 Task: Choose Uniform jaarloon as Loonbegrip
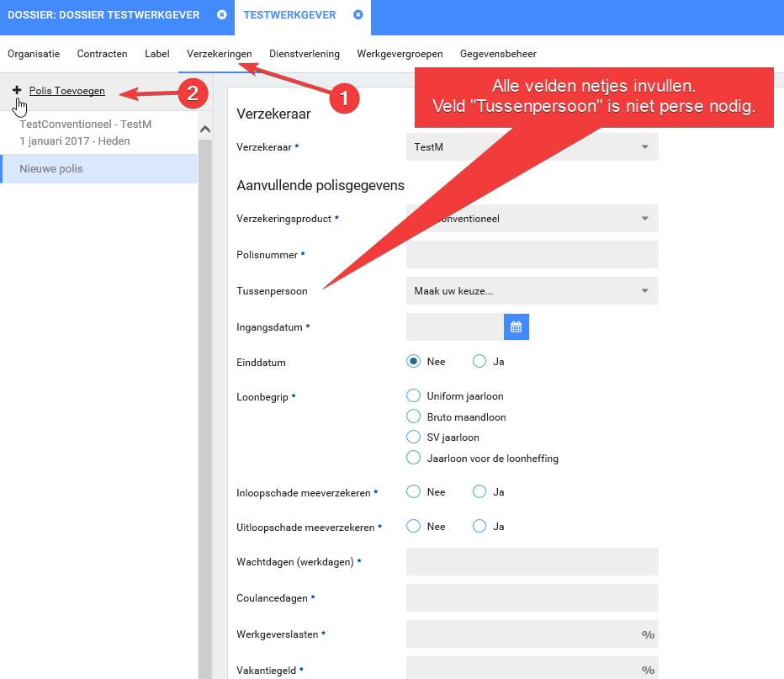pos(413,395)
